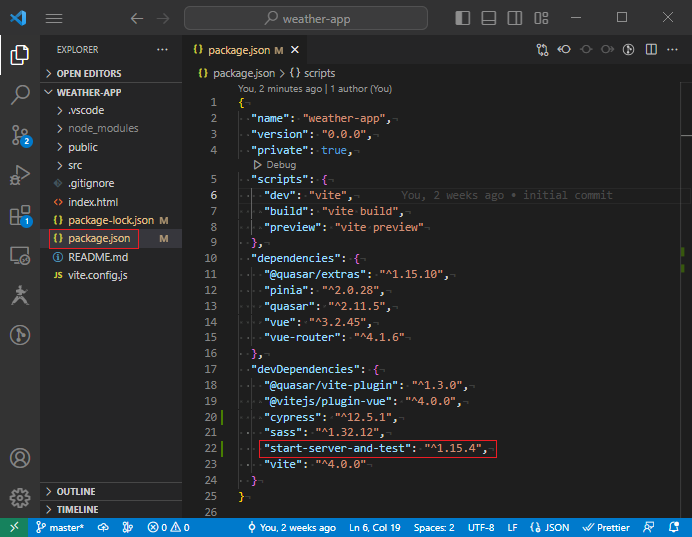
Task: Toggle bottom panel visibility
Action: [488, 18]
